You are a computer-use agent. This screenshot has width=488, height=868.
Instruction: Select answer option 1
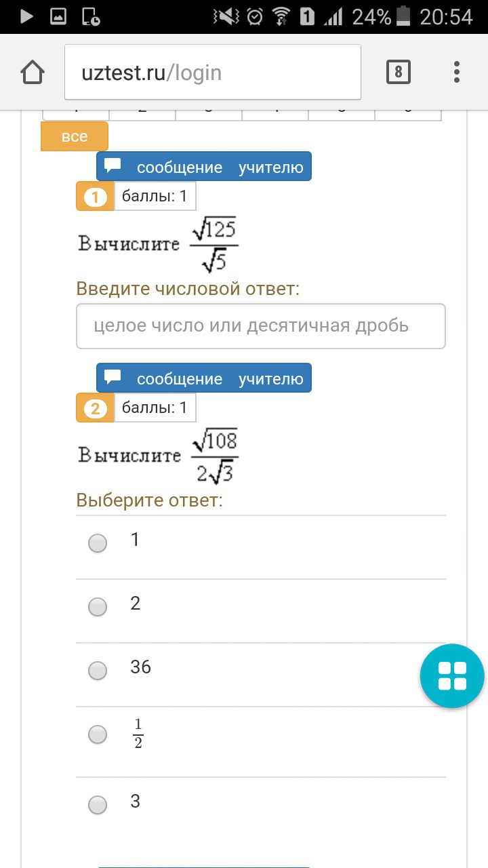[98, 542]
